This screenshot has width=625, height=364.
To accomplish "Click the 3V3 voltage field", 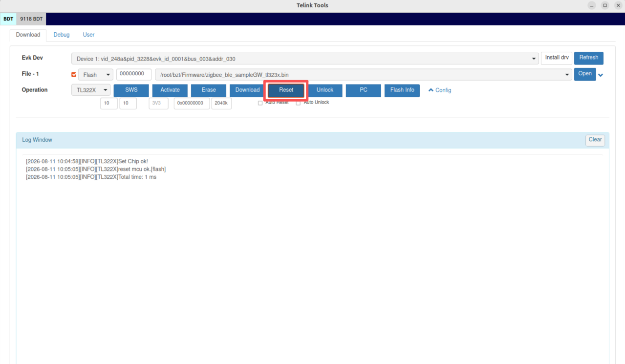I will (x=159, y=104).
